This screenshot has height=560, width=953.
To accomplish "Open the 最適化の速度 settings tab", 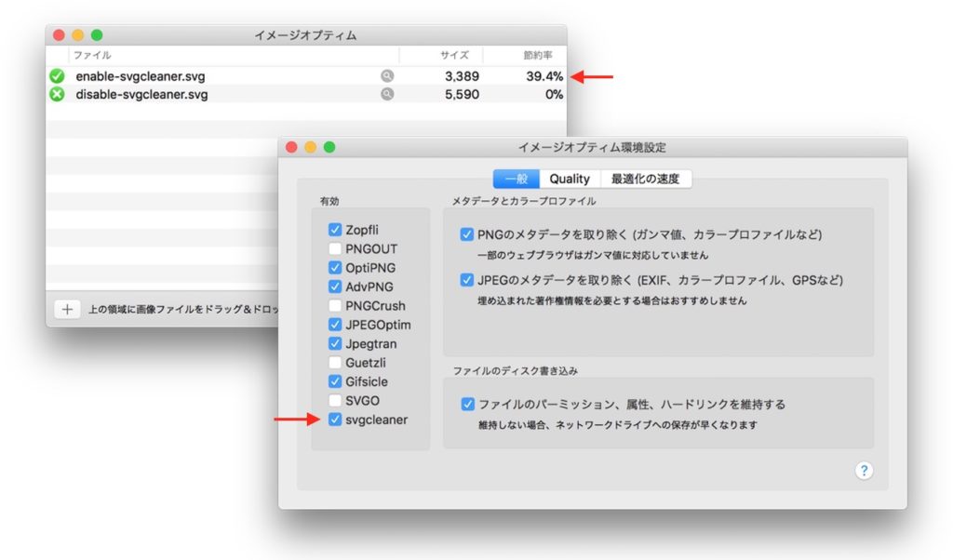I will (x=644, y=178).
